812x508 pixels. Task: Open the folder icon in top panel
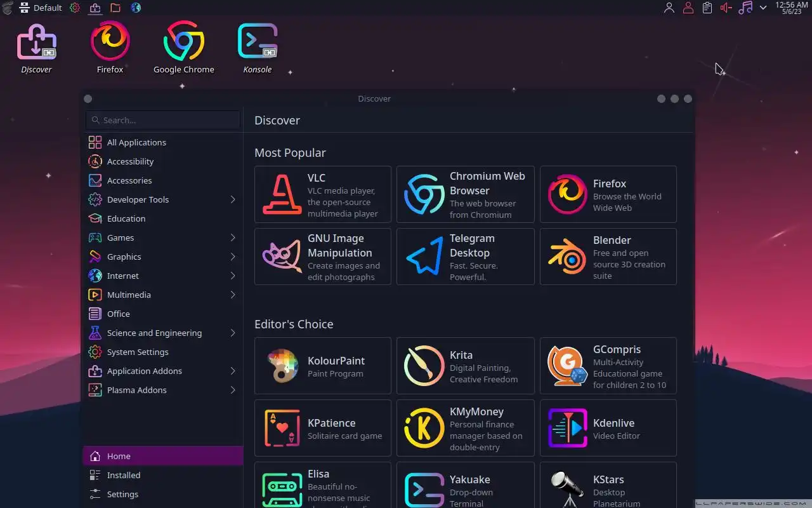(x=115, y=8)
